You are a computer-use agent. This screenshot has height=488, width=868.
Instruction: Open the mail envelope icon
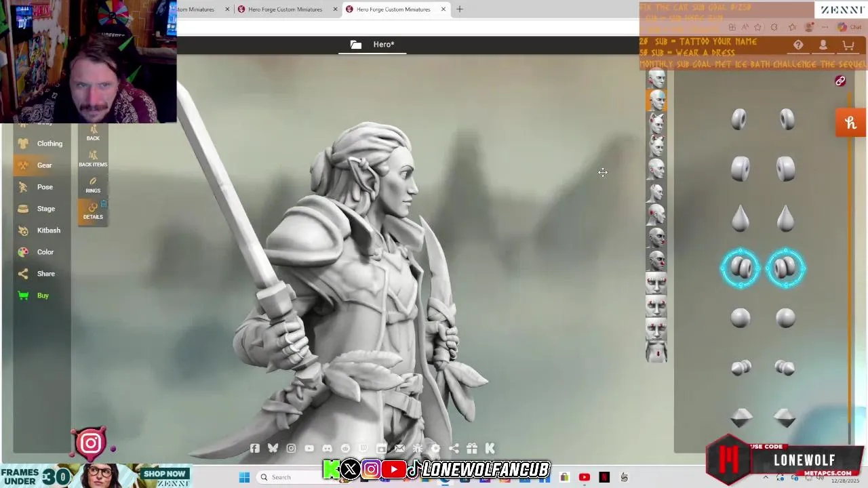pos(399,449)
